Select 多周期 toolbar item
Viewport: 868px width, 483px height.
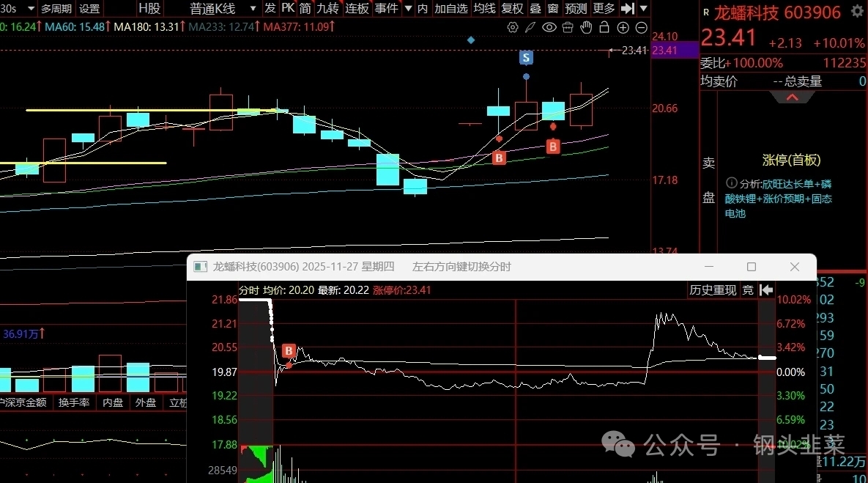(56, 8)
